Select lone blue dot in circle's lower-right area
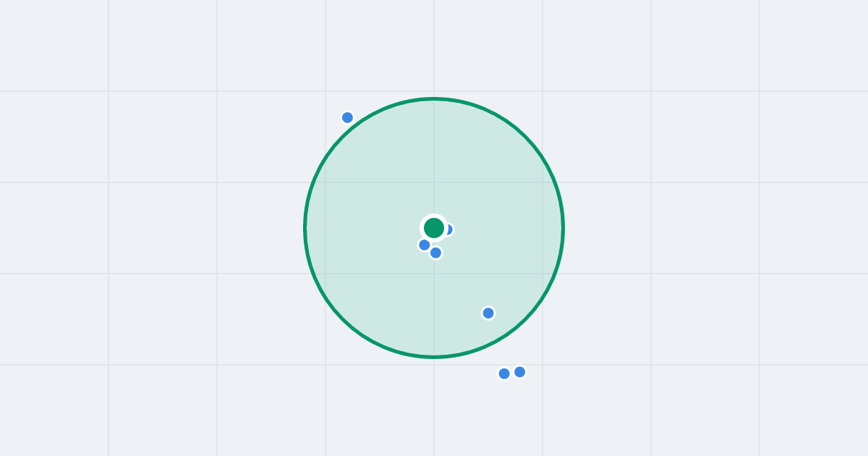 [488, 313]
